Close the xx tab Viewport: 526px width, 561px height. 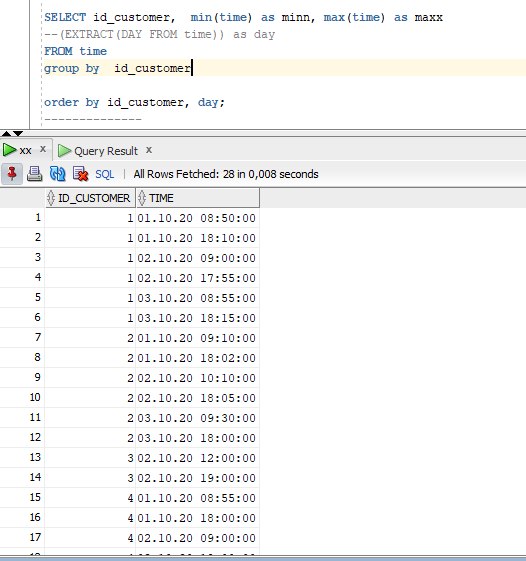click(x=43, y=149)
